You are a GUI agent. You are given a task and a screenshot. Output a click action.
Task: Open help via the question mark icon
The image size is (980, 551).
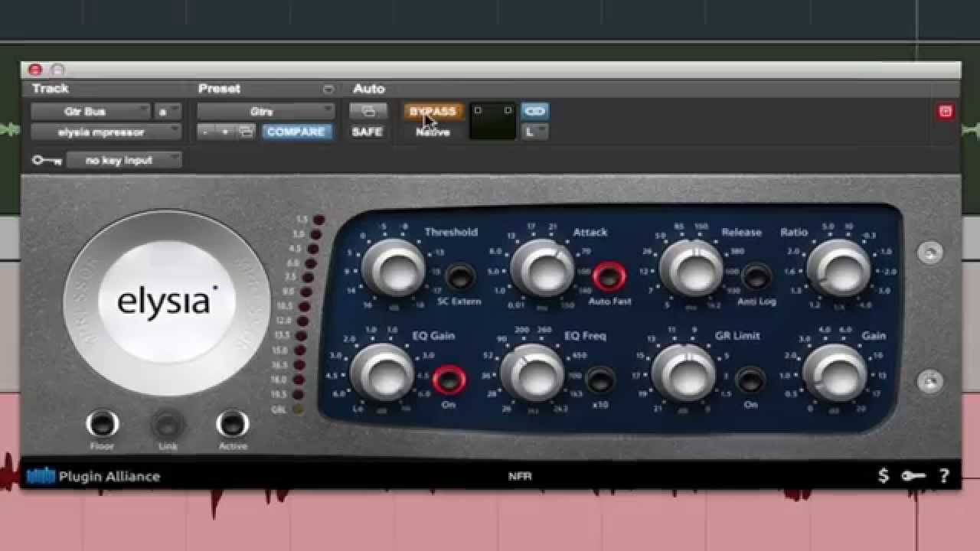point(944,475)
